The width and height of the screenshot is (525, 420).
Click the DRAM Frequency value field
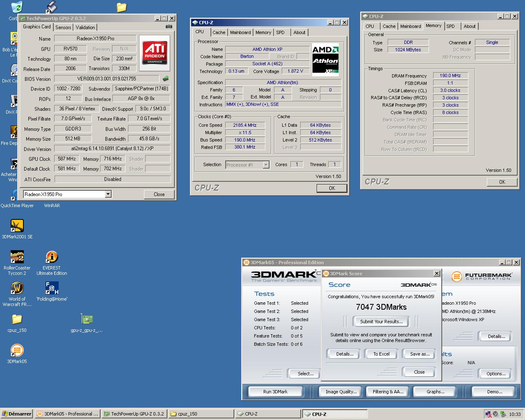coord(450,75)
